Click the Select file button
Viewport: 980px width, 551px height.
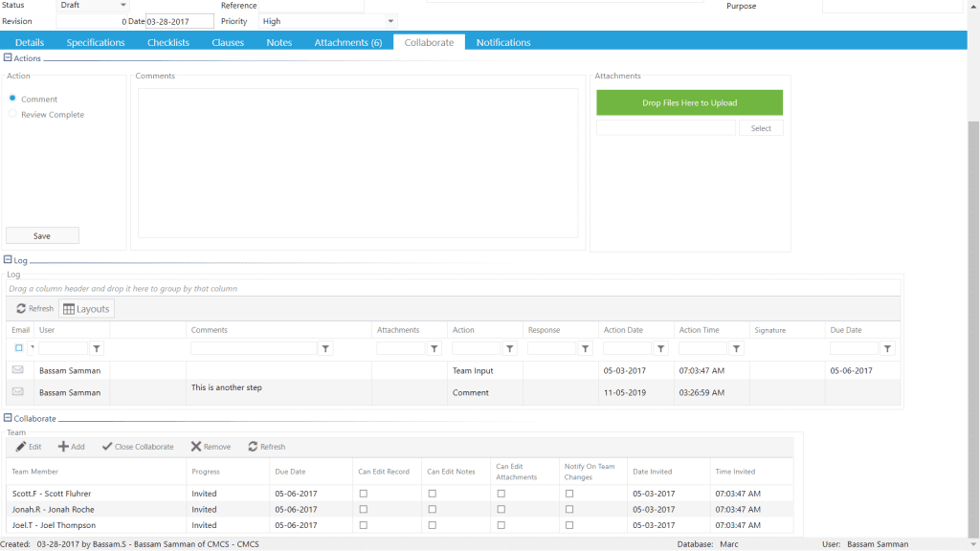point(761,128)
